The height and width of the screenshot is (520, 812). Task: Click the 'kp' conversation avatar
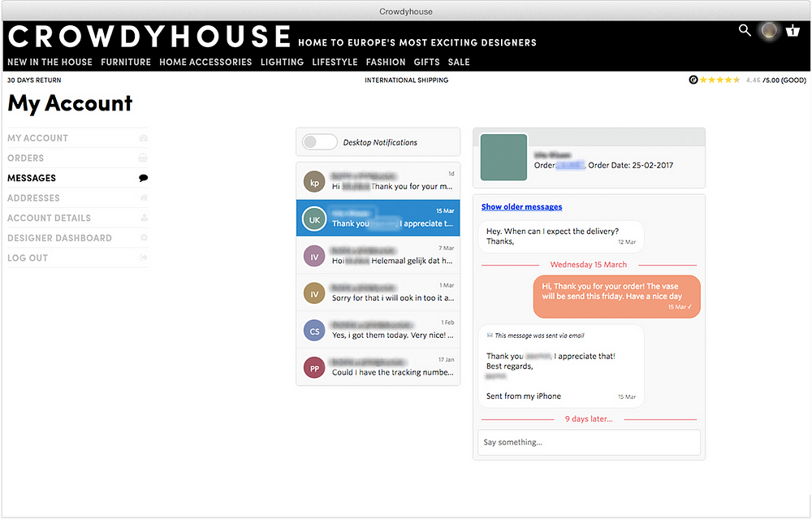point(314,182)
